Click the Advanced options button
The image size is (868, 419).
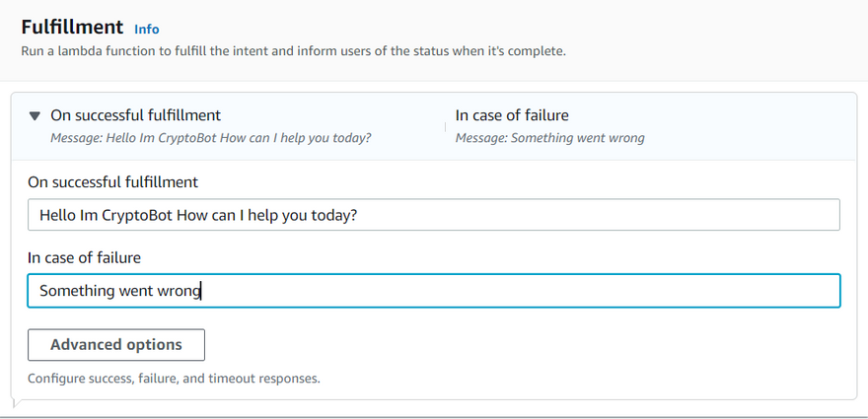pos(116,345)
